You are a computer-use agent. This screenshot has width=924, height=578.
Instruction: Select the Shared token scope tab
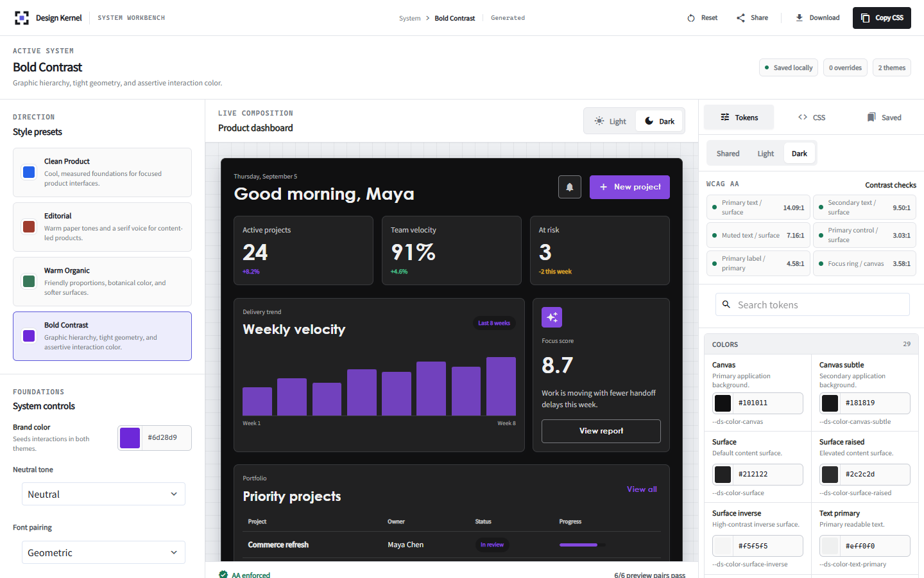click(728, 153)
